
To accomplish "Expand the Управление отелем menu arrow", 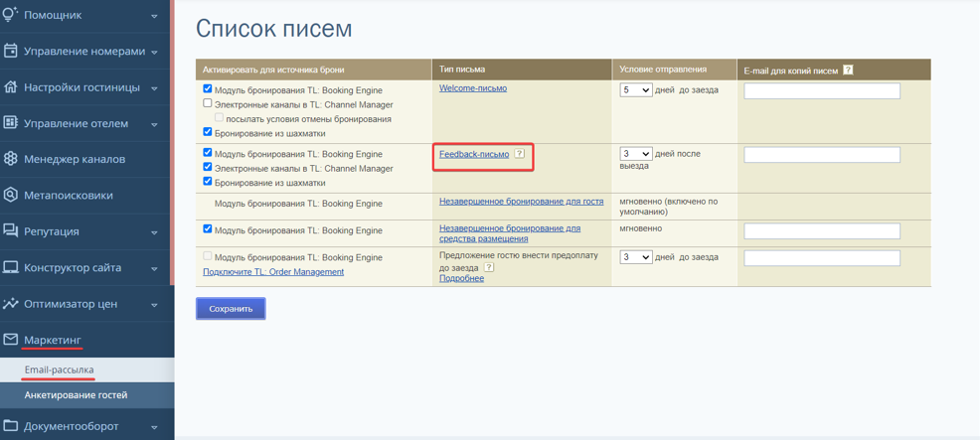I will click(x=154, y=124).
